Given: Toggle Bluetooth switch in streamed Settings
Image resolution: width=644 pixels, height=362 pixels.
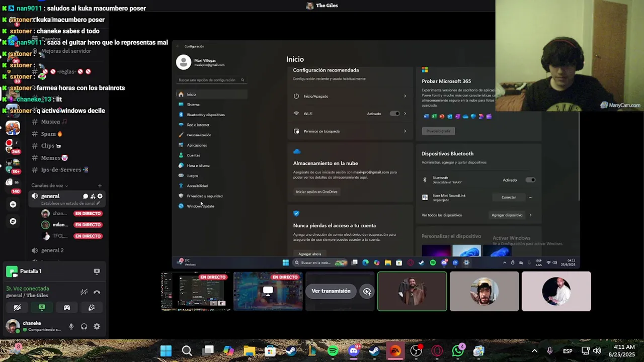Looking at the screenshot, I should (x=530, y=180).
